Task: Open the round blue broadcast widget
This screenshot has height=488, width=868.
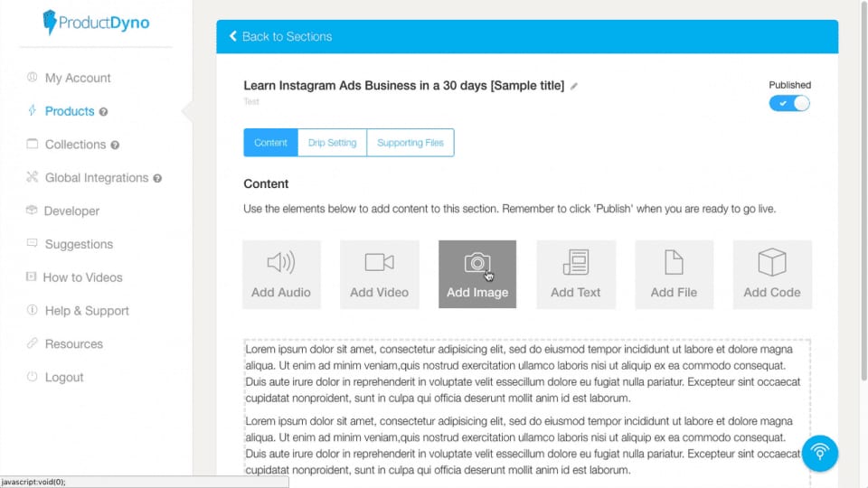Action: (x=819, y=453)
